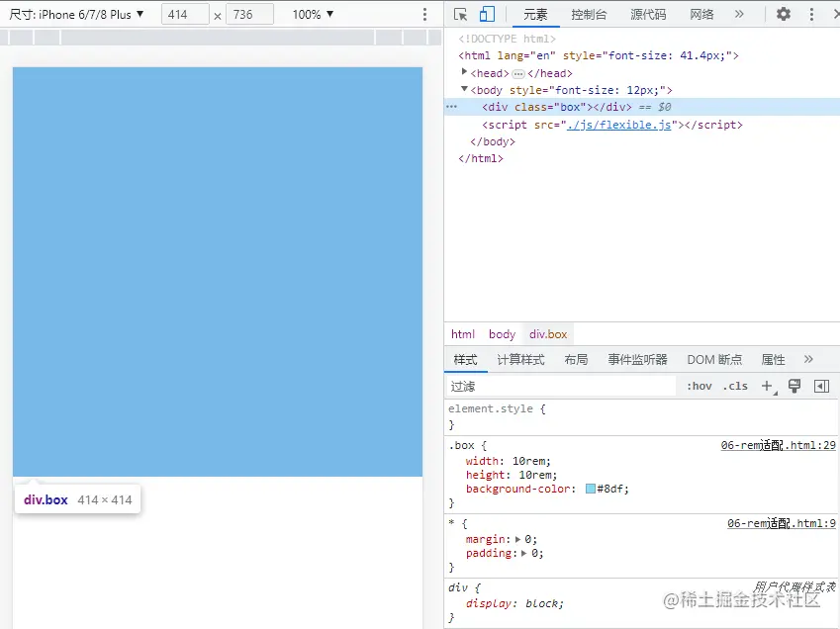The width and height of the screenshot is (840, 629).
Task: Open the device frame options kebab menu
Action: [x=425, y=14]
